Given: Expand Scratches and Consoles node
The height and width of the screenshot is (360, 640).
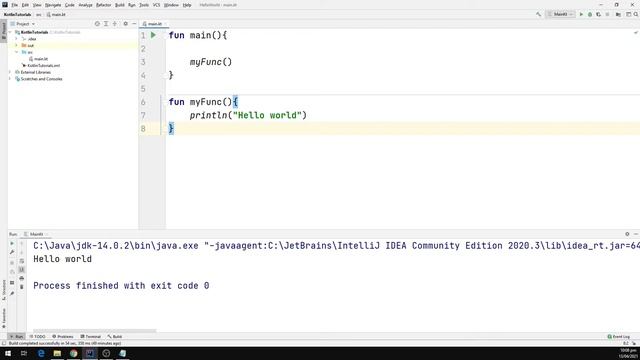Looking at the screenshot, I should click(x=11, y=79).
